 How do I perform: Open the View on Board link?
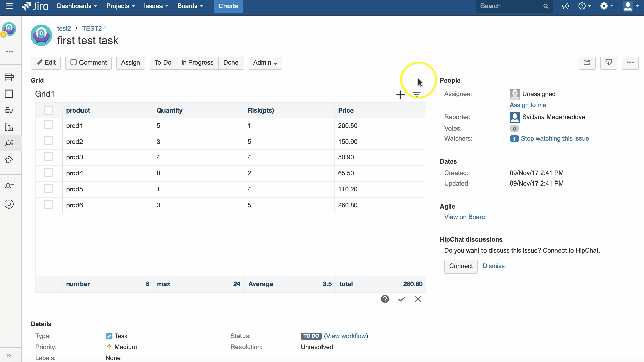pos(465,217)
